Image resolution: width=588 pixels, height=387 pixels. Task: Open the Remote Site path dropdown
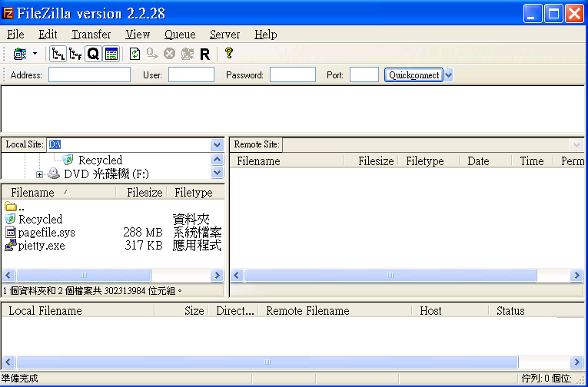tap(576, 144)
